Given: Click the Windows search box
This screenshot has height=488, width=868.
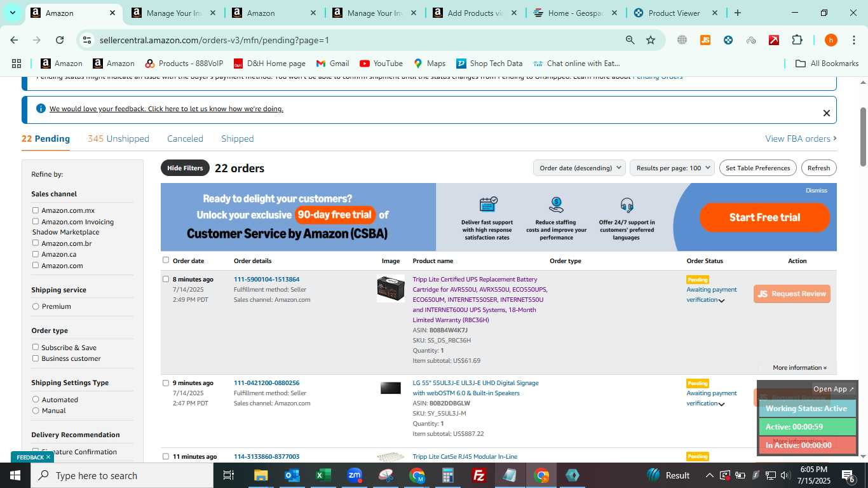Looking at the screenshot, I should click(x=122, y=475).
